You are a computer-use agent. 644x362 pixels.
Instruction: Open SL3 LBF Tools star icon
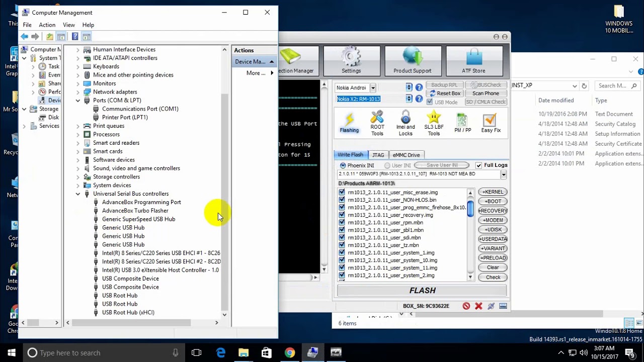(434, 124)
